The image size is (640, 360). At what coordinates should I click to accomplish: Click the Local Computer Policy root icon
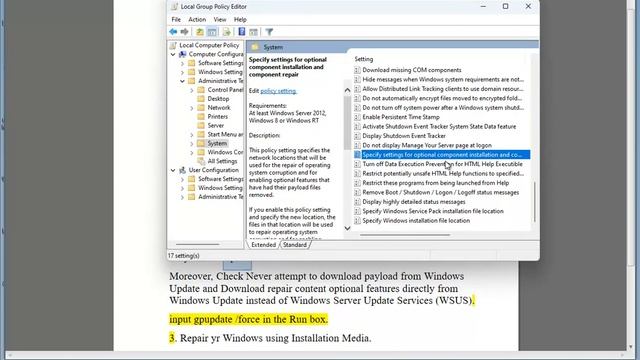click(173, 45)
